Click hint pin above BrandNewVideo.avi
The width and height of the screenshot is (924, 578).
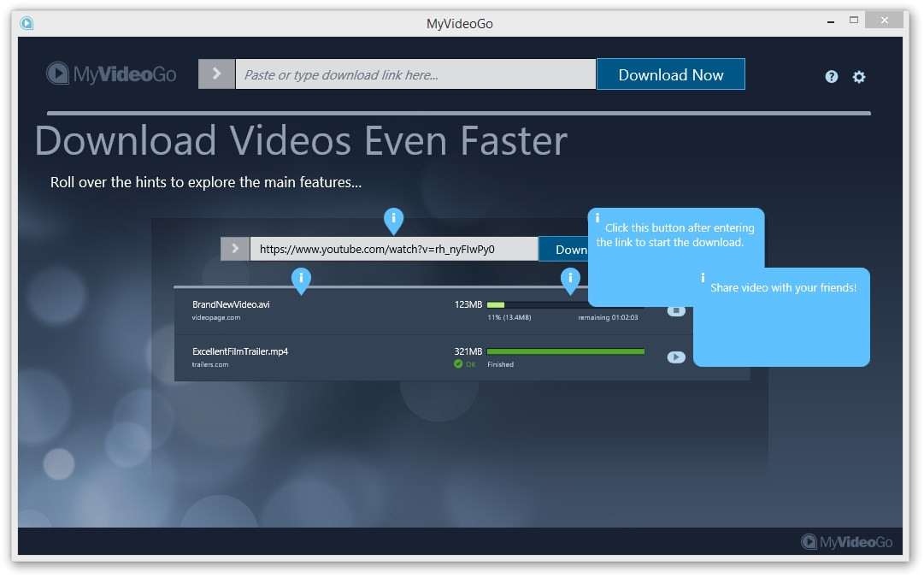(x=301, y=281)
